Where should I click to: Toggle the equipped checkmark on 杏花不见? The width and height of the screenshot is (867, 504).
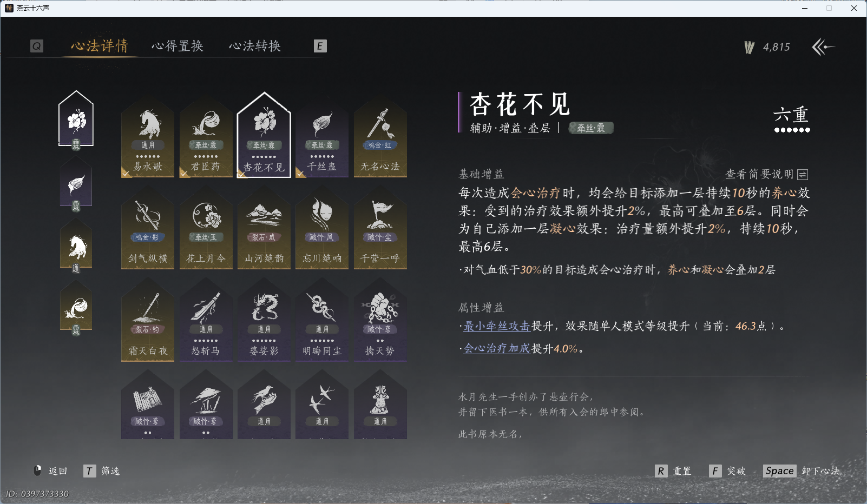click(x=241, y=174)
